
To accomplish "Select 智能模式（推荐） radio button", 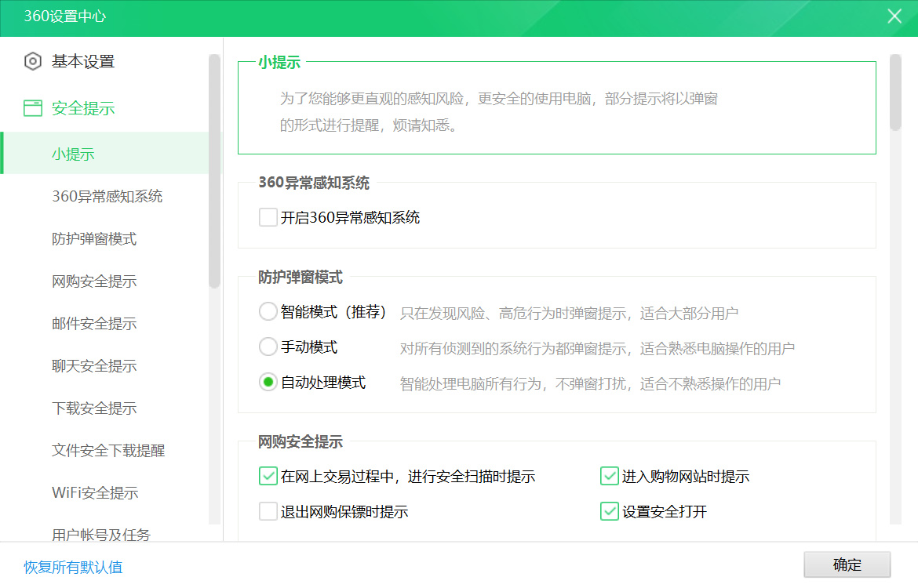I will tap(268, 311).
